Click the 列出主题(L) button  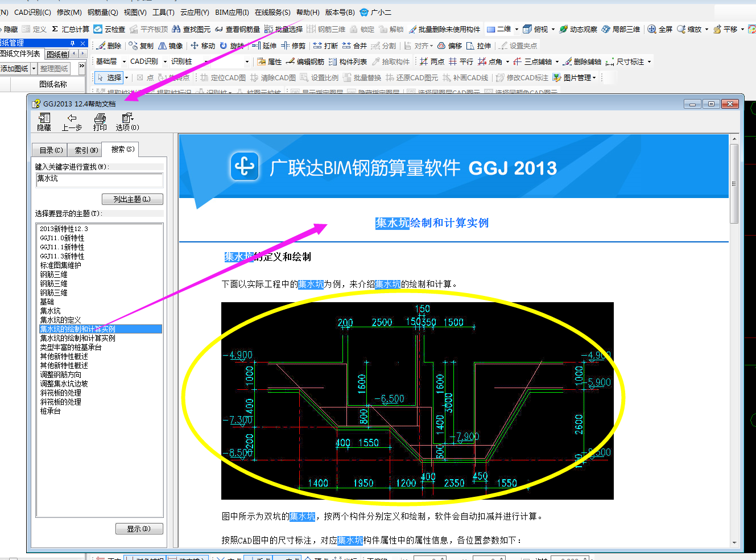(x=132, y=199)
